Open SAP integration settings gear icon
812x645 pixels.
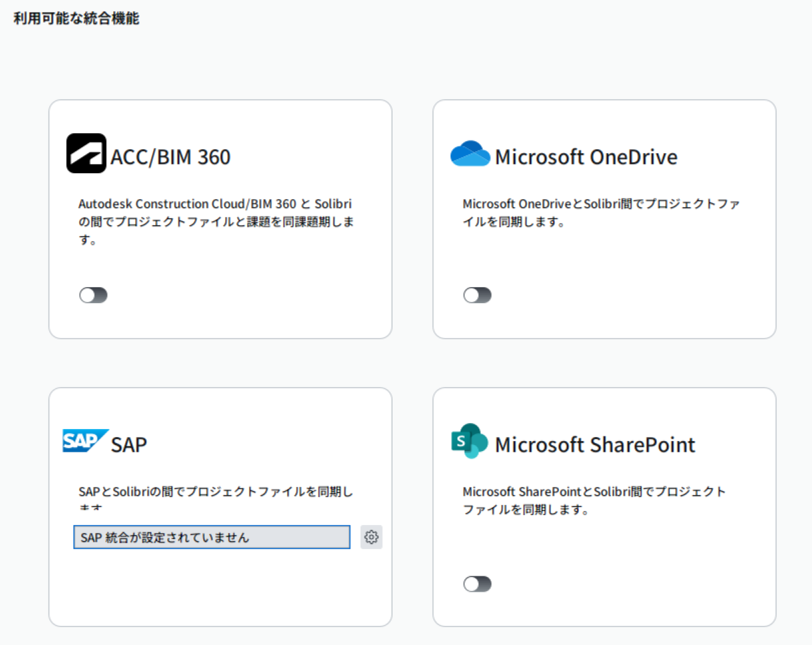(371, 537)
